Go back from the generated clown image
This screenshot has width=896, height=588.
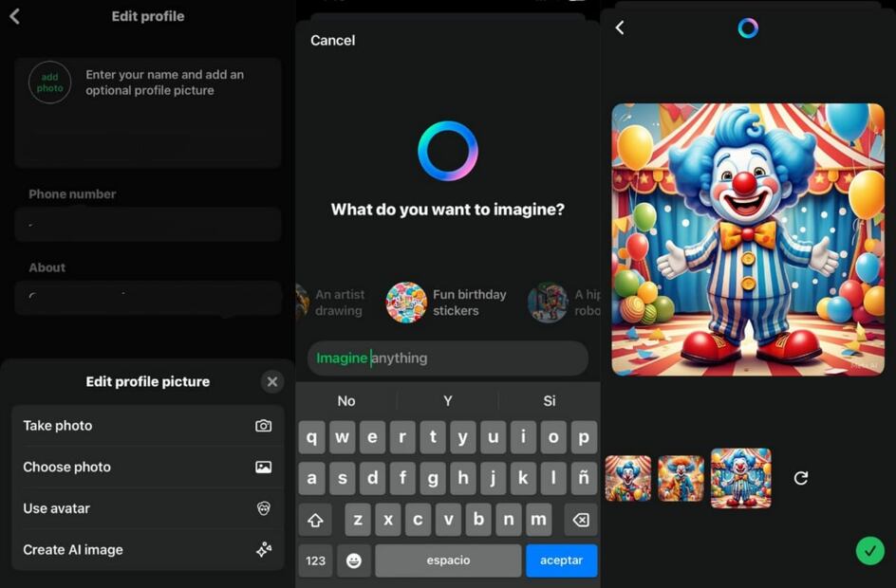pos(620,28)
